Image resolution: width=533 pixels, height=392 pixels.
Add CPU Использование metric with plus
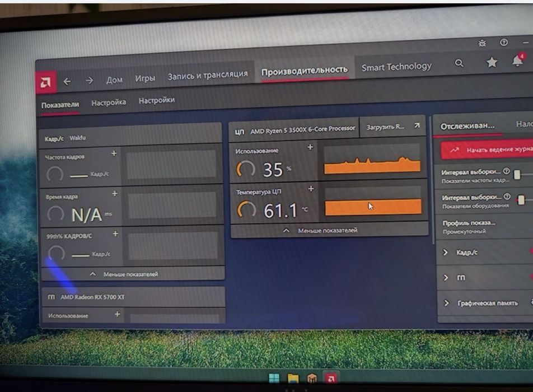click(310, 147)
